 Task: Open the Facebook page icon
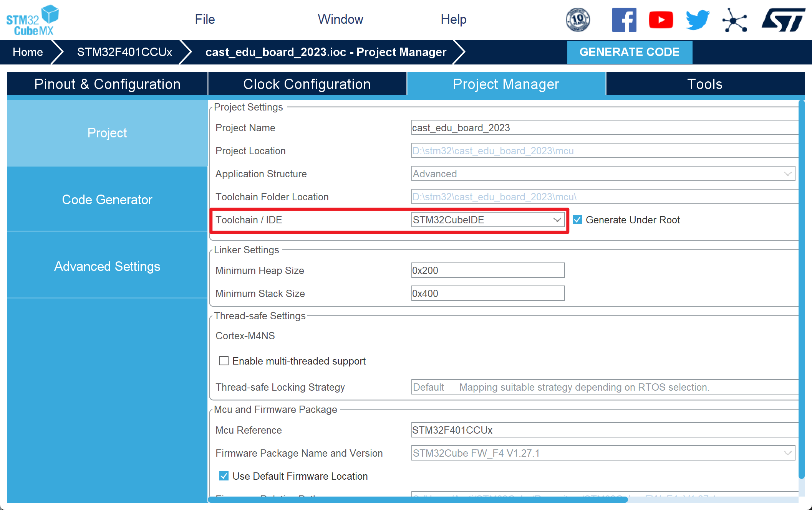tap(624, 20)
